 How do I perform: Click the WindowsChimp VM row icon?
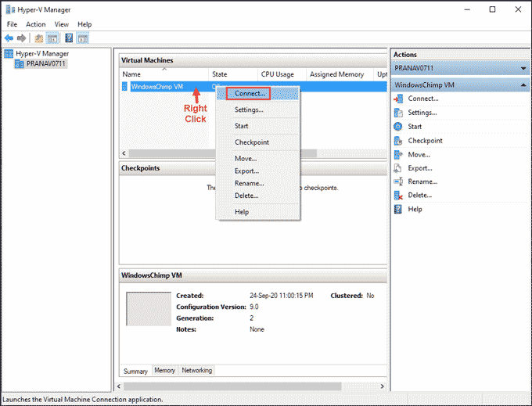click(x=124, y=87)
